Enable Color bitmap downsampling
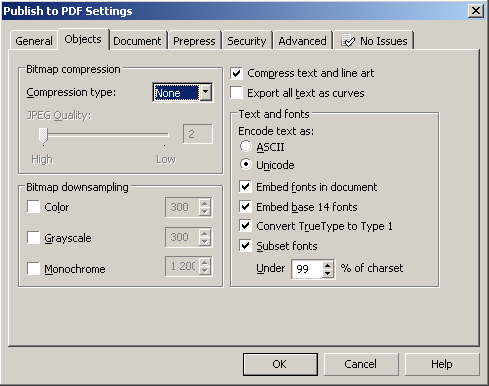The height and width of the screenshot is (386, 489). (x=33, y=207)
